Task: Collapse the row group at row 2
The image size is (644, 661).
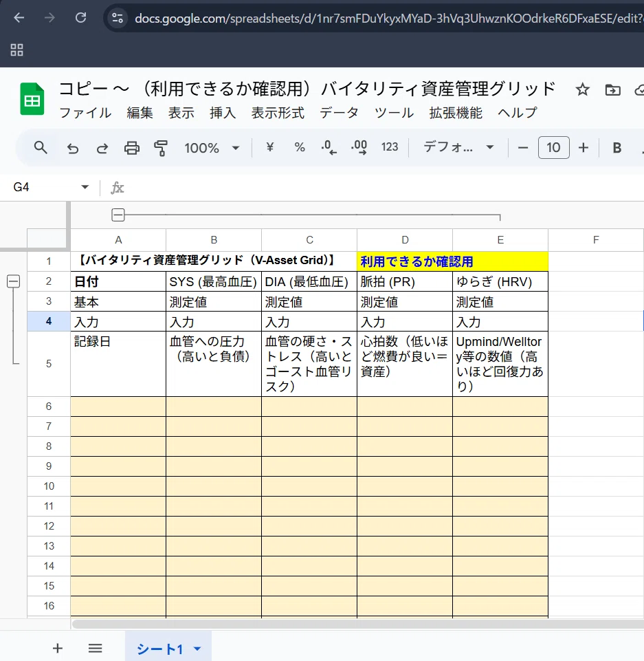Action: (x=14, y=281)
